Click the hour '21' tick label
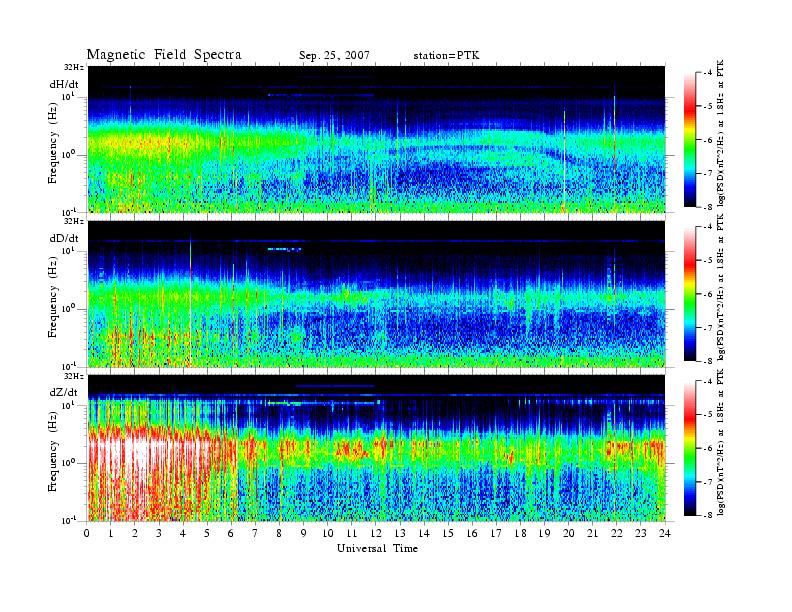Screen dimensions: 792x612 592,534
